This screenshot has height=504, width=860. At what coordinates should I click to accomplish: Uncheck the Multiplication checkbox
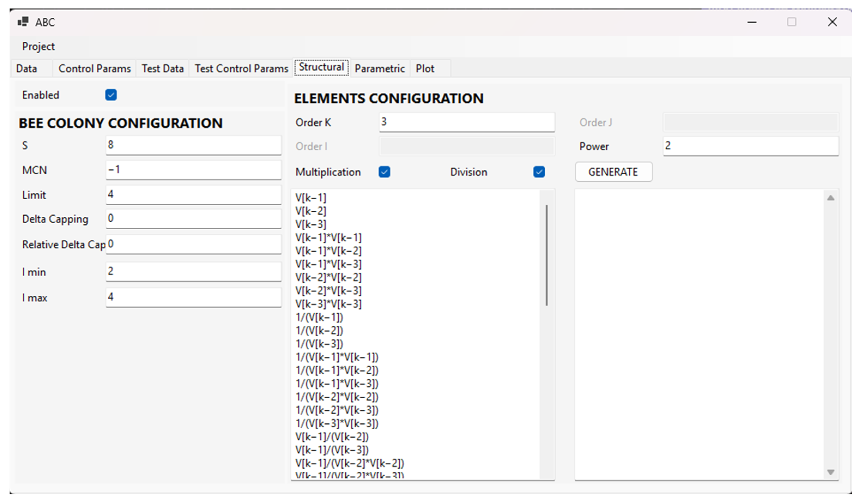pos(384,172)
